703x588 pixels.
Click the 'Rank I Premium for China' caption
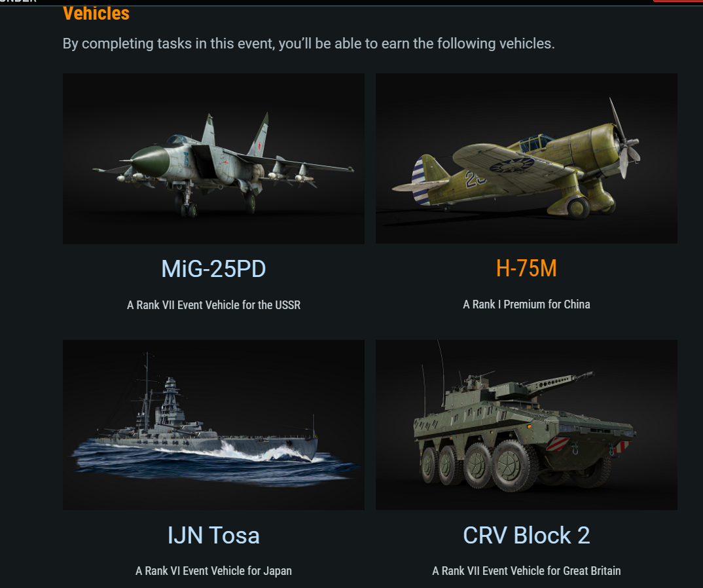(526, 304)
